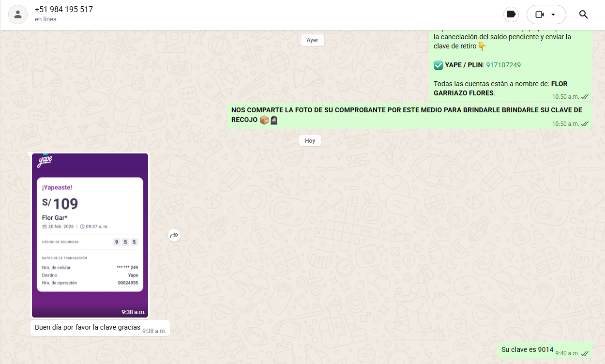The height and width of the screenshot is (364, 605).
Task: Forward the Yape receipt image using arrow icon
Action: [x=174, y=235]
